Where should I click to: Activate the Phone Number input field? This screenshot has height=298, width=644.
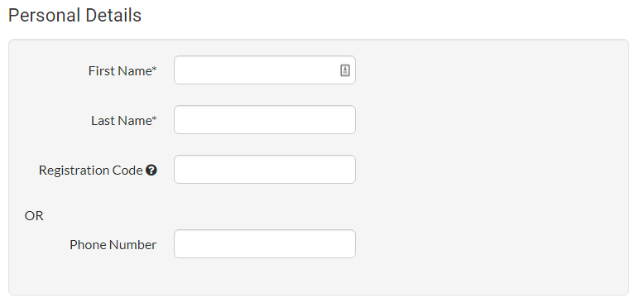tap(265, 244)
